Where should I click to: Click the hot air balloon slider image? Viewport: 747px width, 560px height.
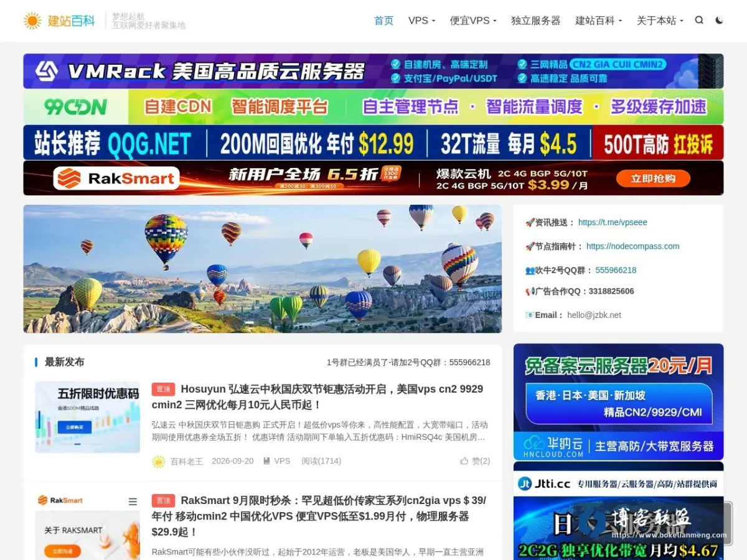click(x=263, y=269)
